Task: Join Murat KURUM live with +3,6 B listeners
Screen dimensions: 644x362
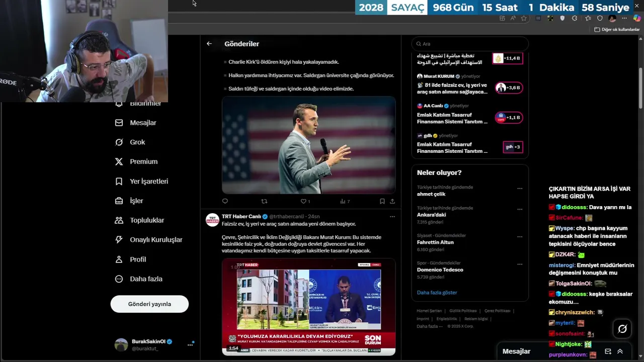Action: (x=509, y=87)
